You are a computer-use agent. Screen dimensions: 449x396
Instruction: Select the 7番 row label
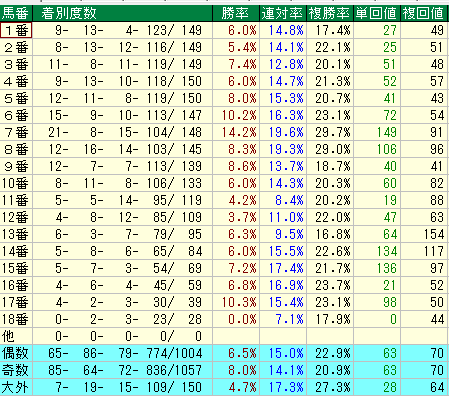pyautogui.click(x=16, y=132)
